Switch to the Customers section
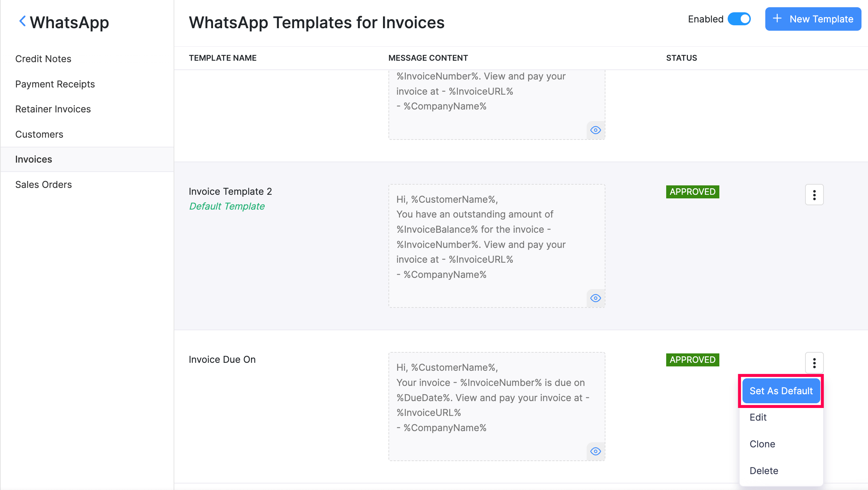Viewport: 868px width, 490px height. 39,134
